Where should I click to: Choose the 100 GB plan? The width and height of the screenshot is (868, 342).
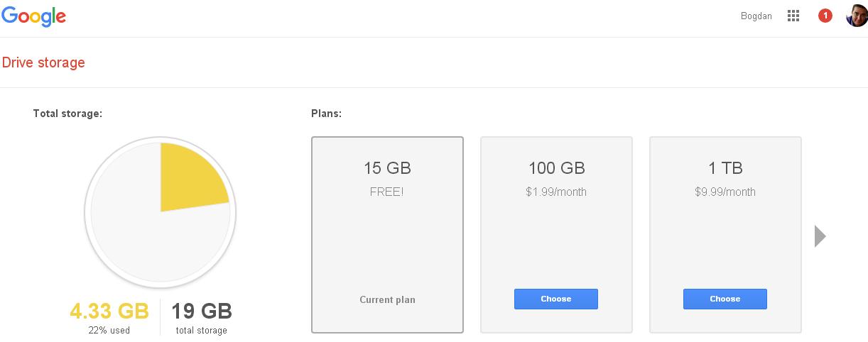coord(555,299)
